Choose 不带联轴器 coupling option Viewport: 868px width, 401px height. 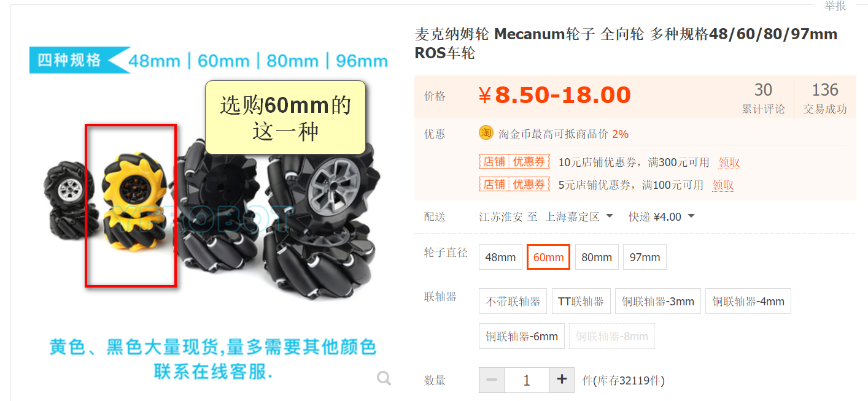pyautogui.click(x=513, y=301)
